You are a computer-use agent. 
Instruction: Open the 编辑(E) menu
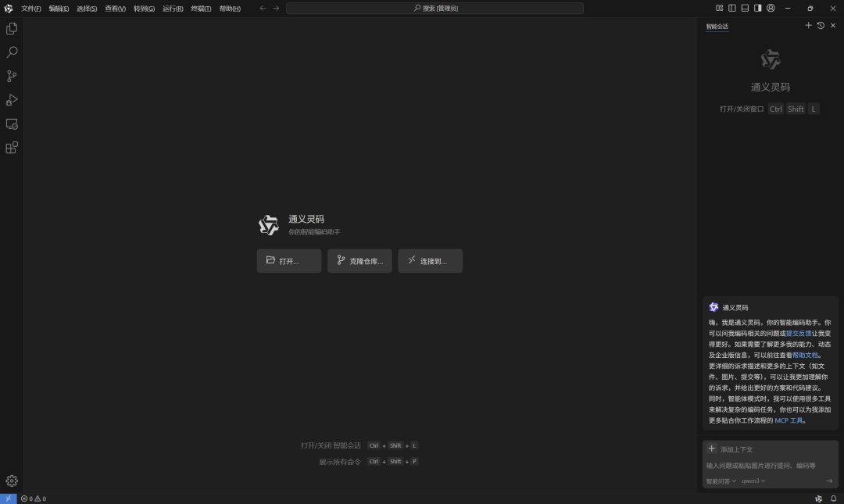(x=59, y=9)
